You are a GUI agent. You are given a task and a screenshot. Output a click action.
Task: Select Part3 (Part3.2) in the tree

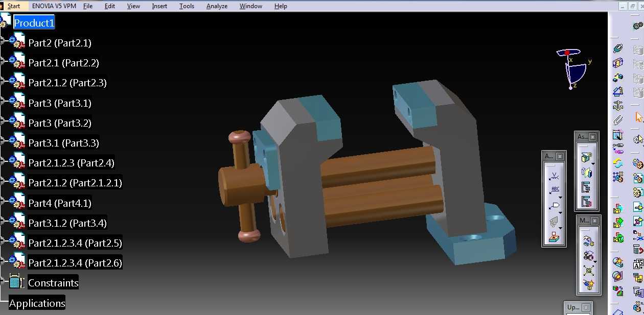[x=60, y=123]
